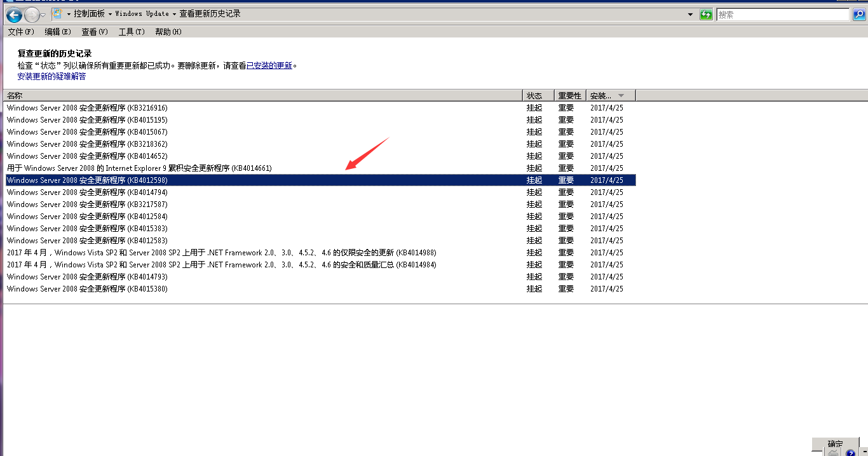Click the grayed Forward navigation arrow
Image resolution: width=868 pixels, height=456 pixels.
pyautogui.click(x=31, y=15)
